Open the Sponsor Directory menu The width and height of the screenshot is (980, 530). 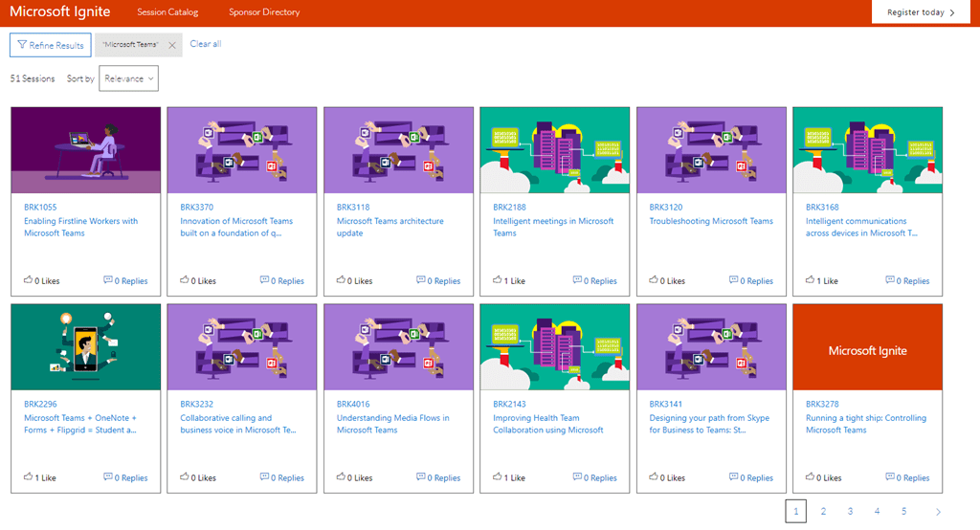pyautogui.click(x=264, y=11)
